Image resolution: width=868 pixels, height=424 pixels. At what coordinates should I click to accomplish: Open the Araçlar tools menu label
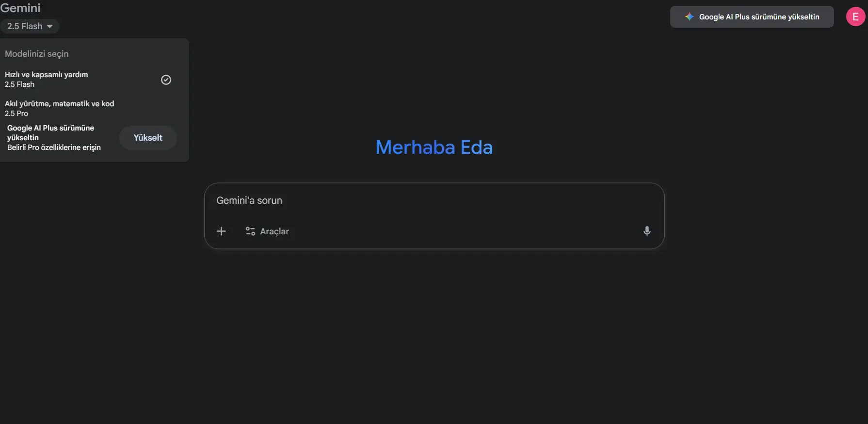274,231
